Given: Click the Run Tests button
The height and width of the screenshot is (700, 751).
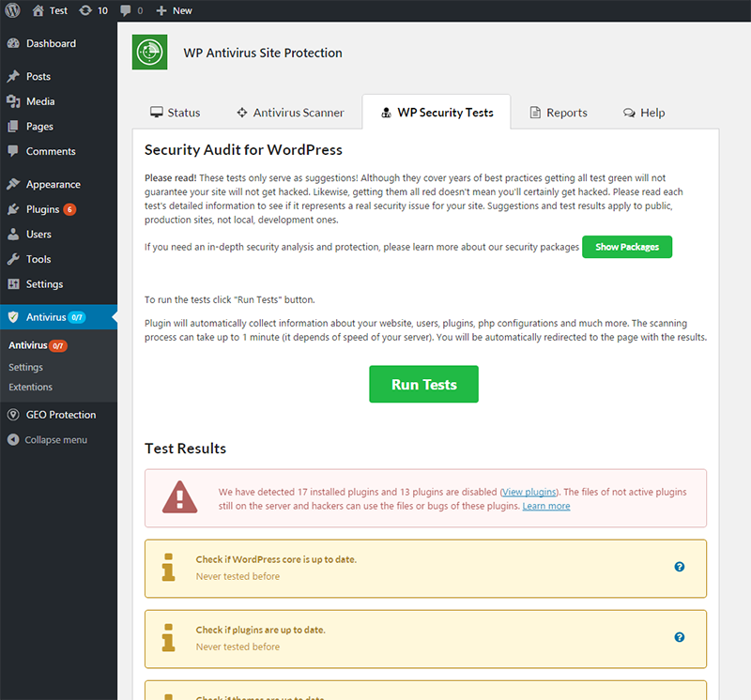Looking at the screenshot, I should (424, 384).
